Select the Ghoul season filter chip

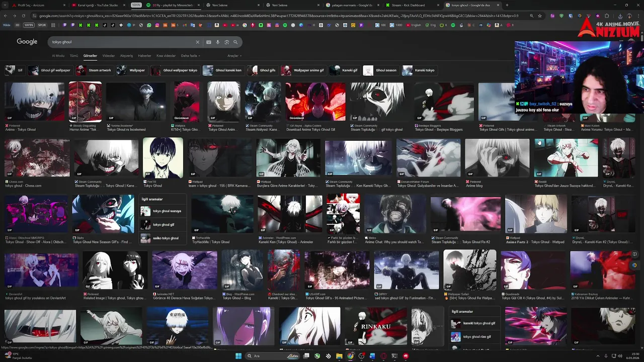(x=381, y=70)
